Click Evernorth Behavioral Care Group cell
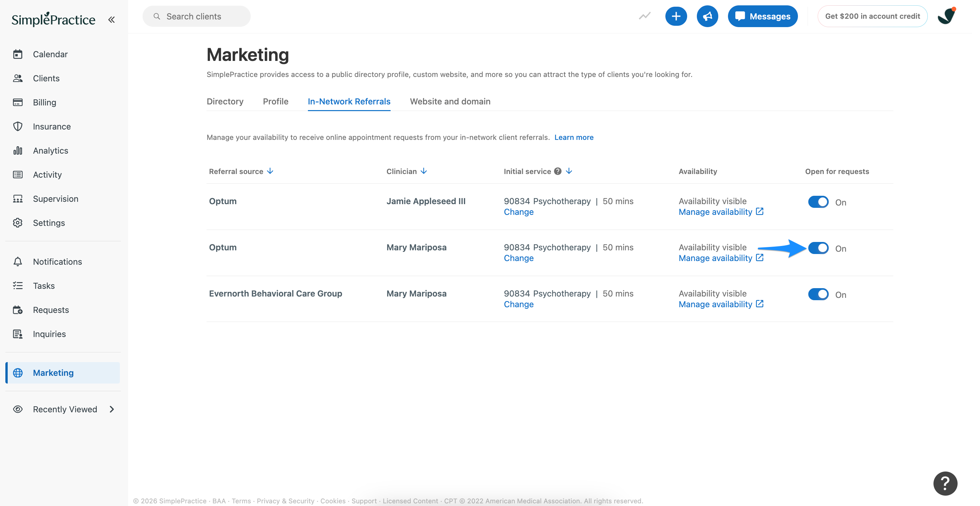The height and width of the screenshot is (506, 980). coord(275,293)
